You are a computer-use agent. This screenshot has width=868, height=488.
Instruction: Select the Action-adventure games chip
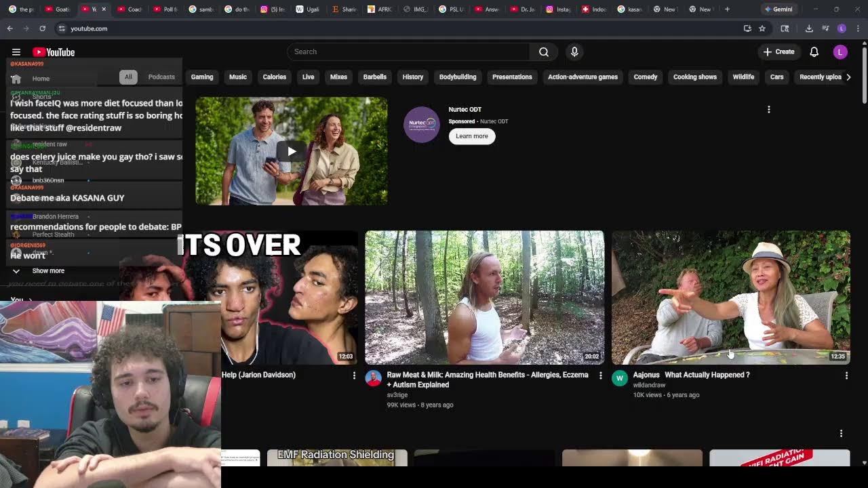(x=583, y=77)
